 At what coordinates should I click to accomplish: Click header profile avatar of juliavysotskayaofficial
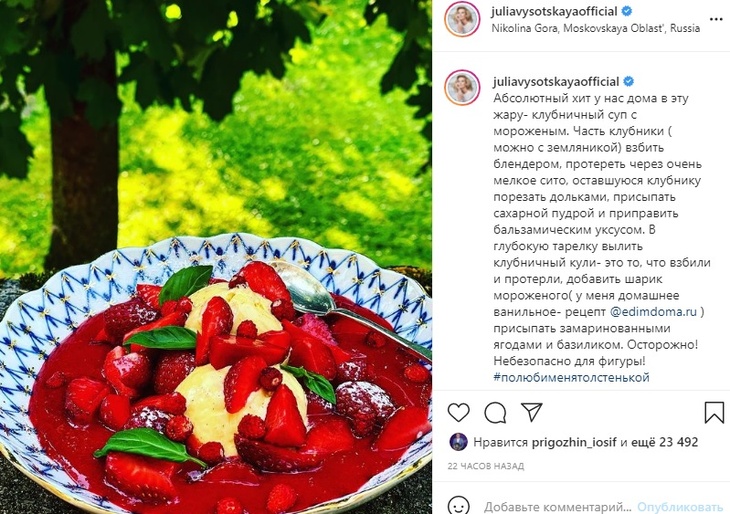pos(462,20)
